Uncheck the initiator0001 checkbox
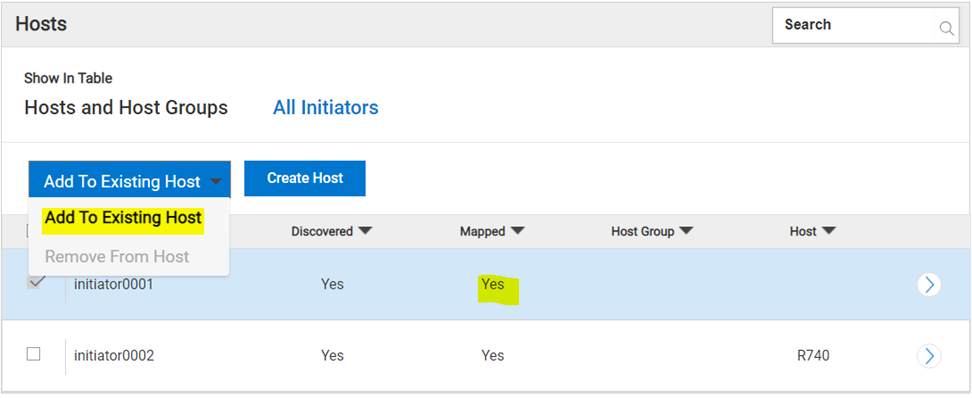972x398 pixels. pos(33,282)
